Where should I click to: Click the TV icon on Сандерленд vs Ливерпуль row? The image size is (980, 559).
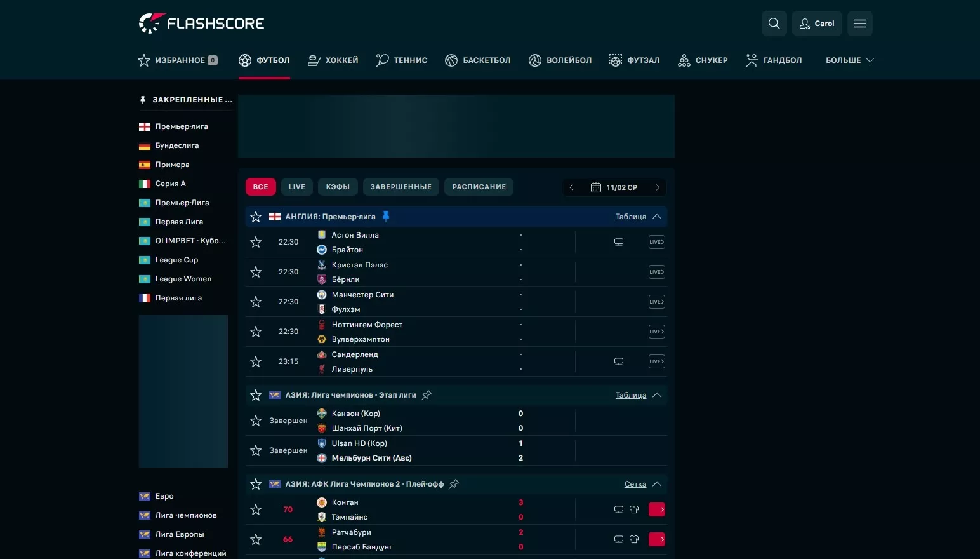coord(618,361)
